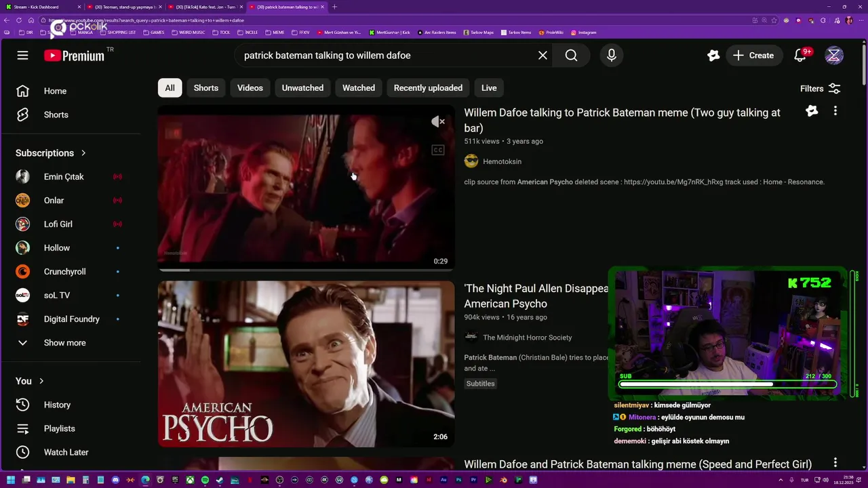The image size is (868, 488).
Task: Go back with the browser back arrow
Action: (7, 20)
